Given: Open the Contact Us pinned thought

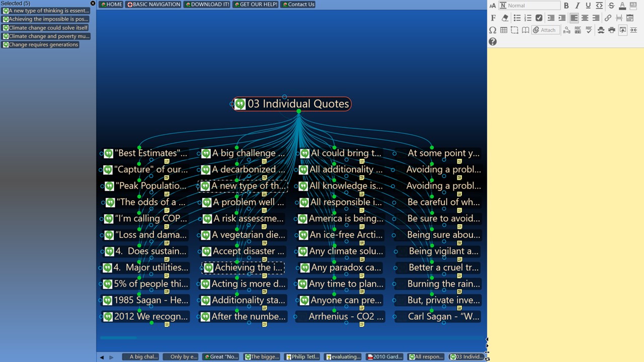Looking at the screenshot, I should pos(298,5).
